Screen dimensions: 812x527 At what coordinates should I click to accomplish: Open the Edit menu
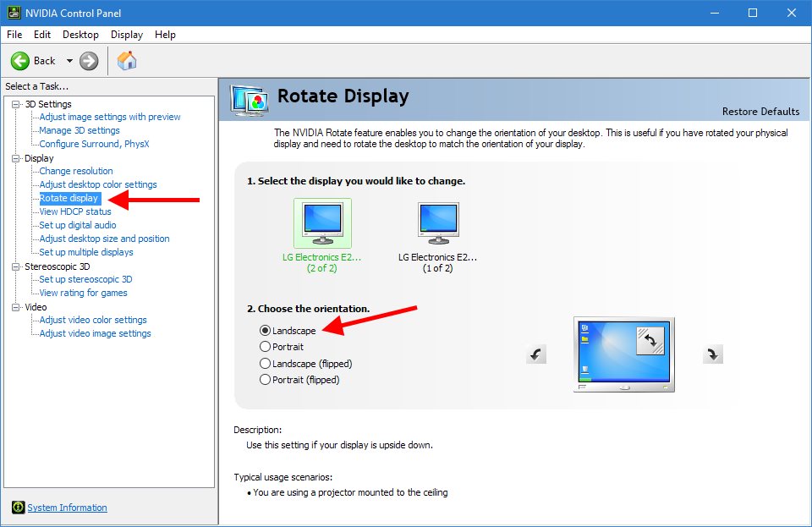(42, 35)
